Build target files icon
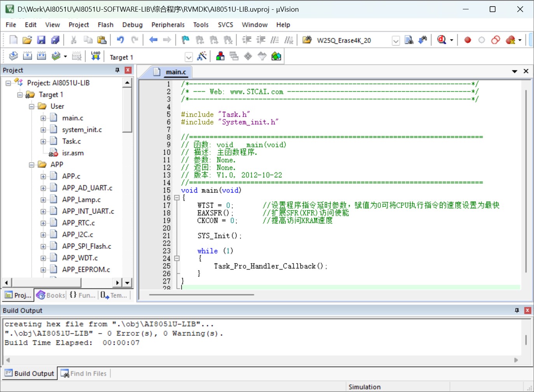534x392 pixels. pyautogui.click(x=27, y=56)
